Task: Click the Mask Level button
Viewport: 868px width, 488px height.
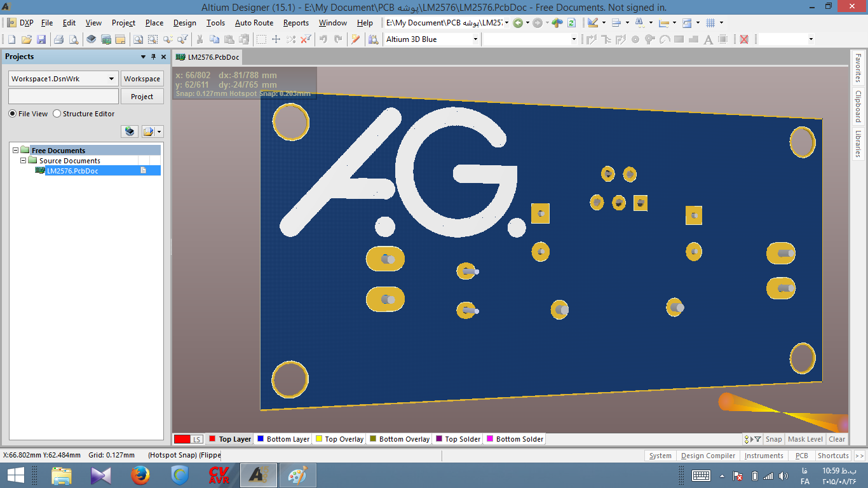Action: [x=805, y=439]
